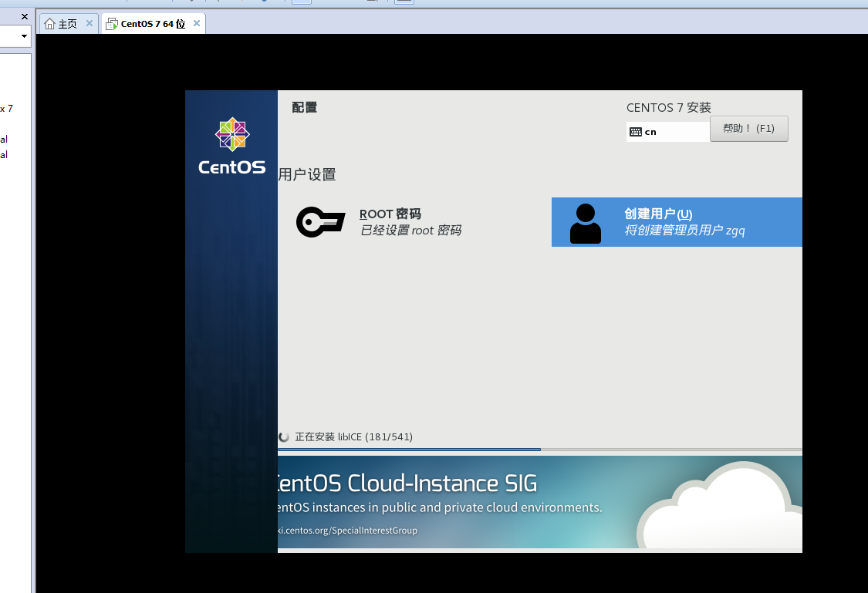
Task: Click the CENTOS 7 安装 title
Action: [669, 107]
